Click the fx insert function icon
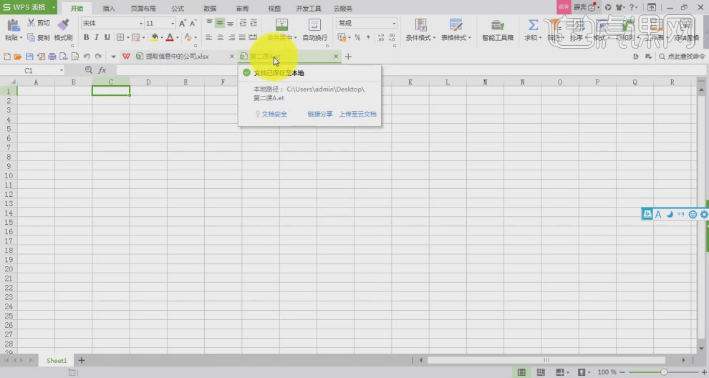The width and height of the screenshot is (709, 378). (102, 70)
